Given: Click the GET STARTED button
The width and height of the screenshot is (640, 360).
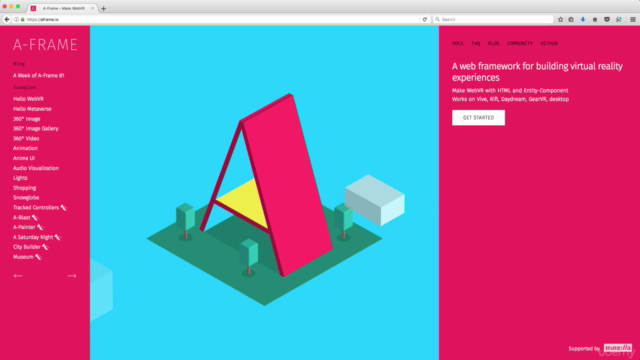Looking at the screenshot, I should pos(478,118).
